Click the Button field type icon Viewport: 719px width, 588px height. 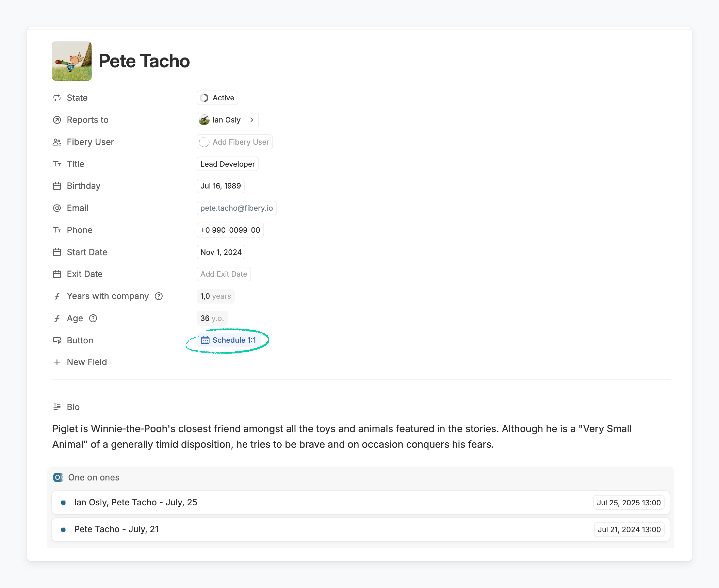[57, 340]
